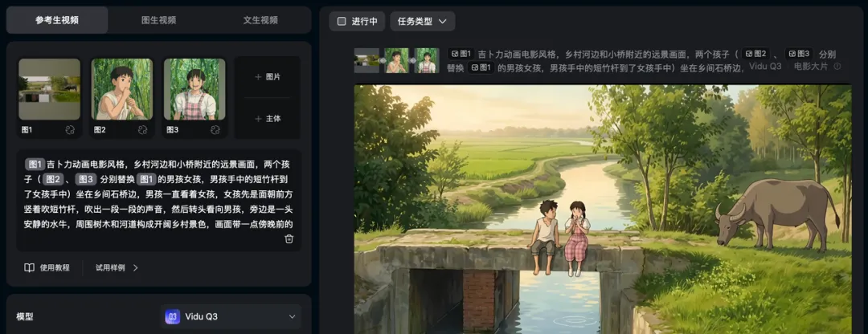The height and width of the screenshot is (334, 868).
Task: Toggle the 进行中 checkbox
Action: (x=342, y=22)
